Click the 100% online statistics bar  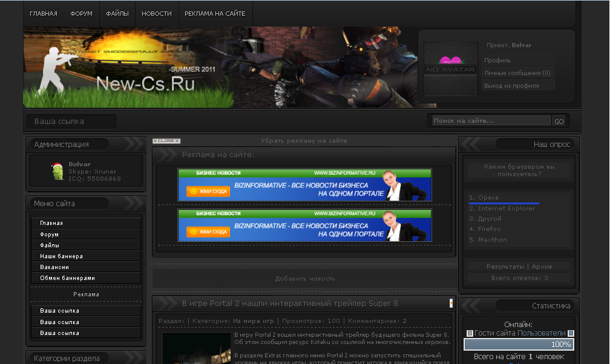(x=519, y=345)
